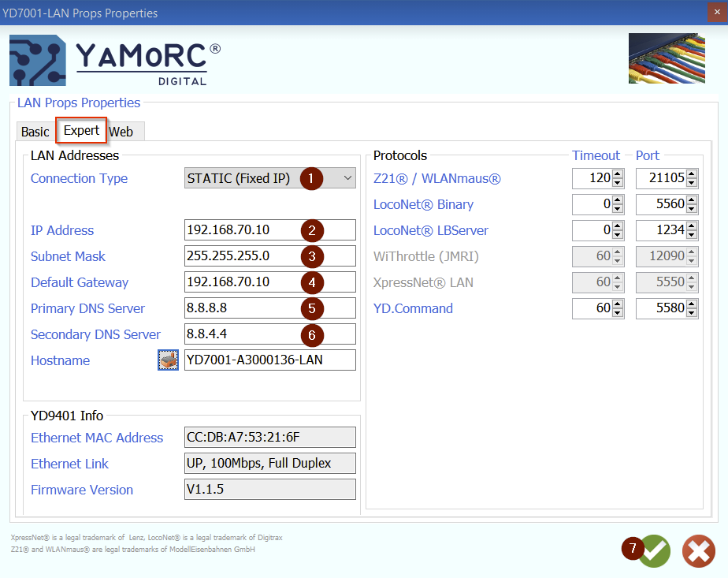Click the LocoNet Binary protocol label
The width and height of the screenshot is (728, 578).
coord(423,204)
